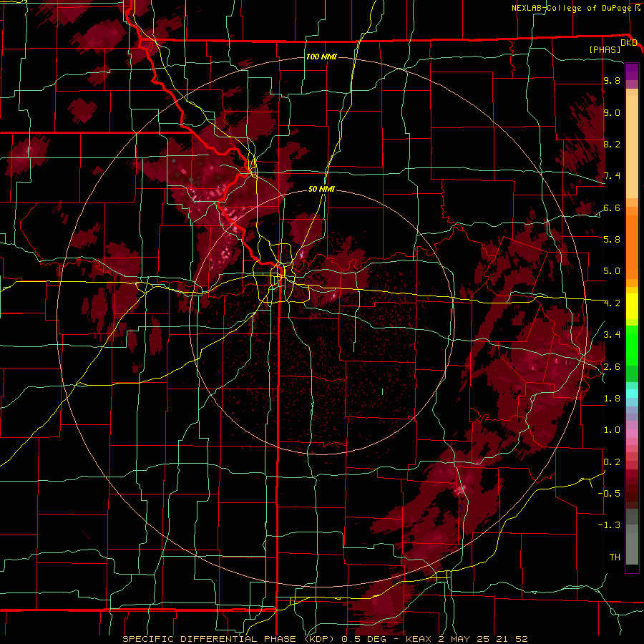Click the small logo glyph after 'DuPage'
The width and height of the screenshot is (644, 644).
(638, 7)
